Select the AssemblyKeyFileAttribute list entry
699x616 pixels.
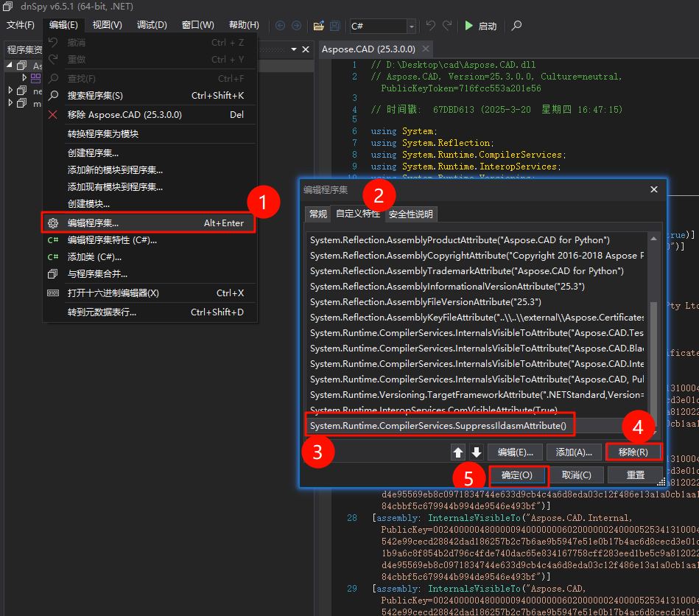tap(476, 317)
